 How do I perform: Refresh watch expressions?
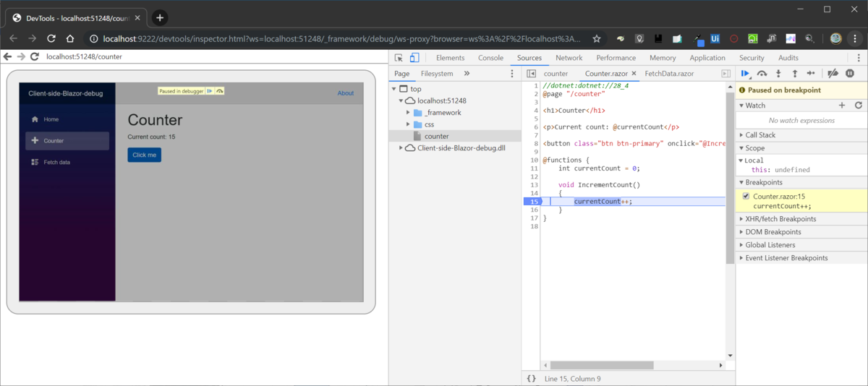[859, 106]
